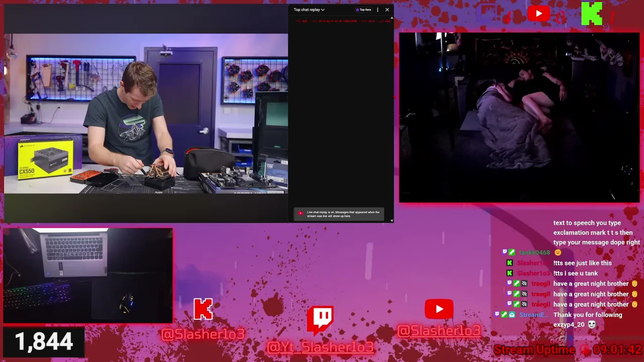Expand the Top chat replay dropdown
The width and height of the screenshot is (644, 362).
[309, 10]
